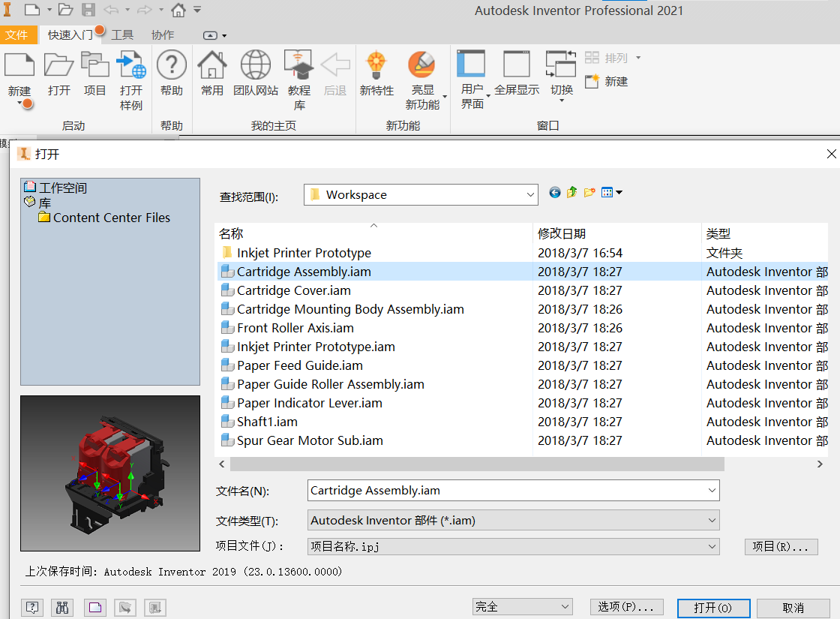Open Team Web globe icon

256,65
